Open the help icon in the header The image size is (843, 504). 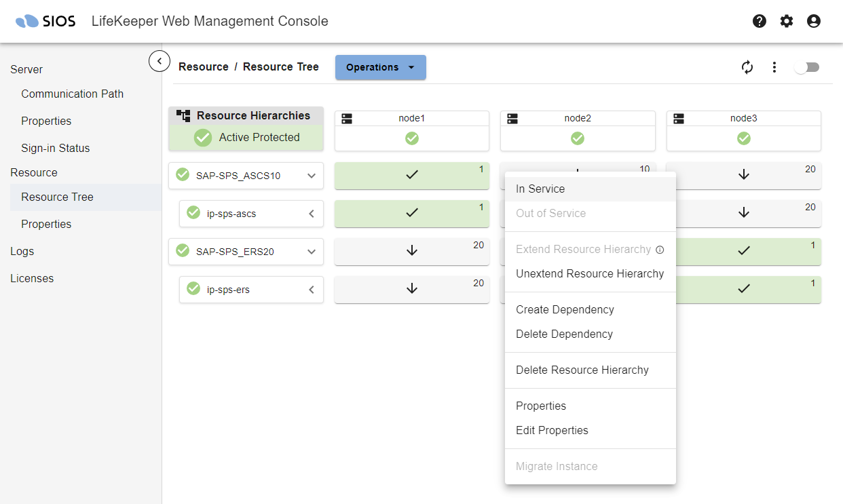pyautogui.click(x=759, y=21)
